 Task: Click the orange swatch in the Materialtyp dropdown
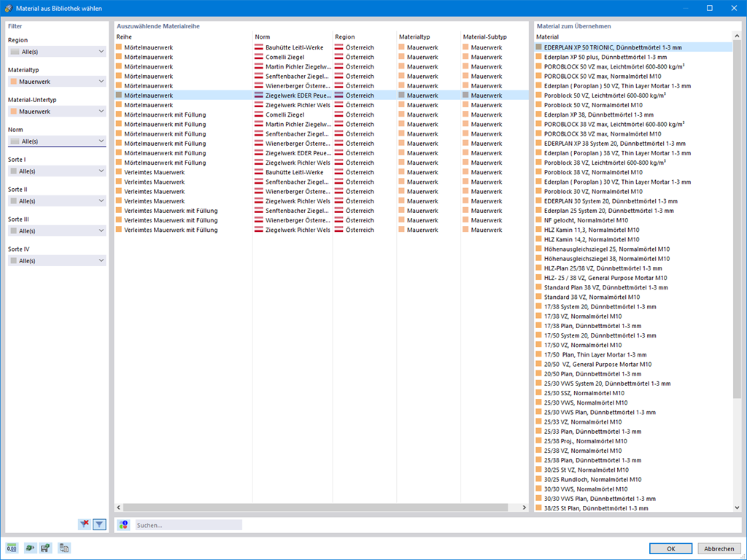click(14, 82)
